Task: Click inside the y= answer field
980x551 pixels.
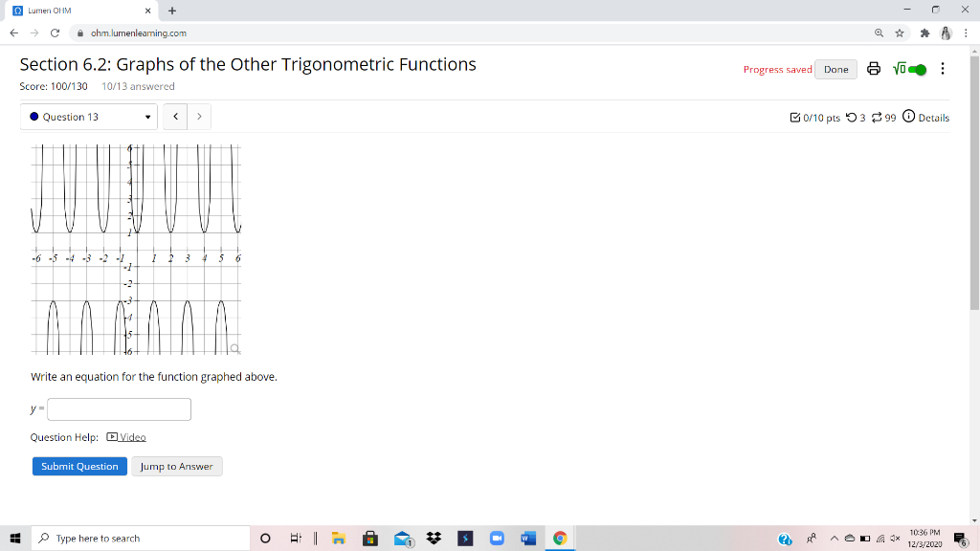Action: (x=119, y=408)
